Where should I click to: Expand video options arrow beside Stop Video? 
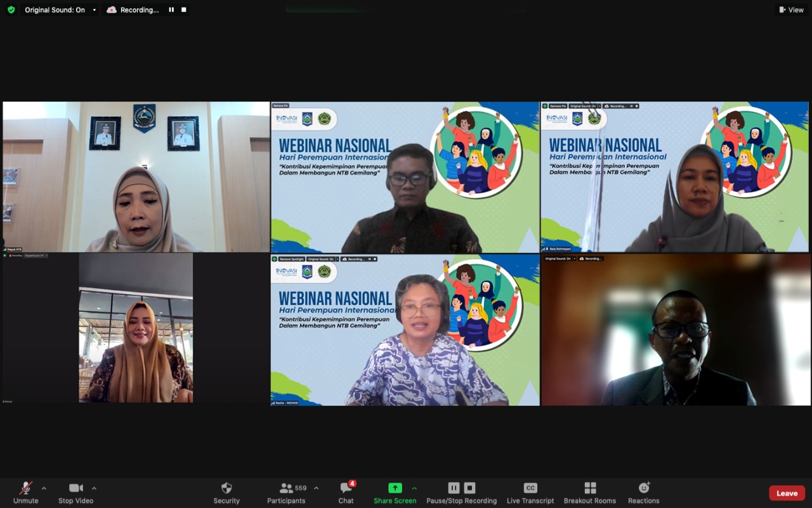(94, 488)
